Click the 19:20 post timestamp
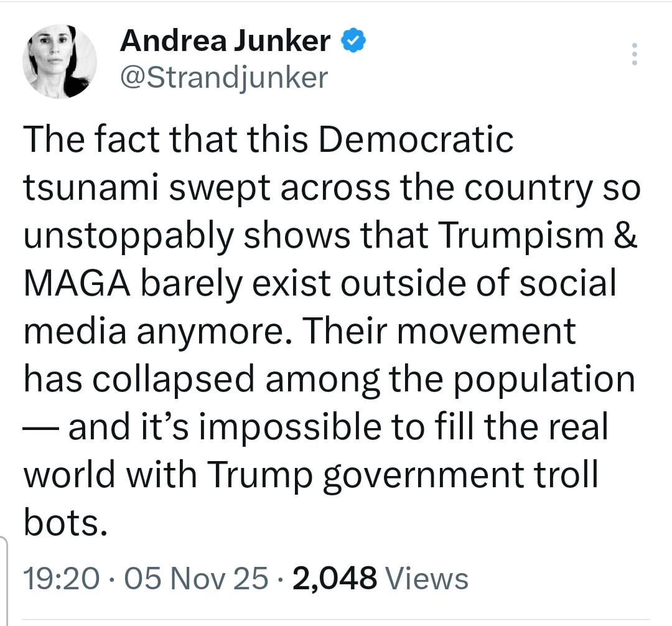The width and height of the screenshot is (672, 626). [x=61, y=579]
